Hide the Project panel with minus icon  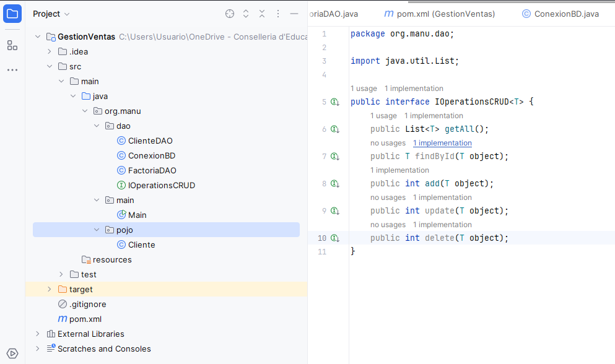[294, 14]
